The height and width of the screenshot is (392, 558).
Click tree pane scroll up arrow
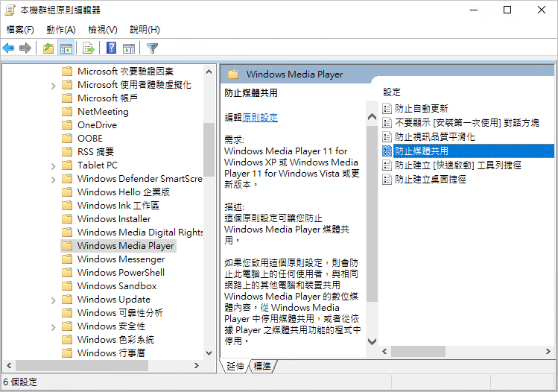pos(209,72)
